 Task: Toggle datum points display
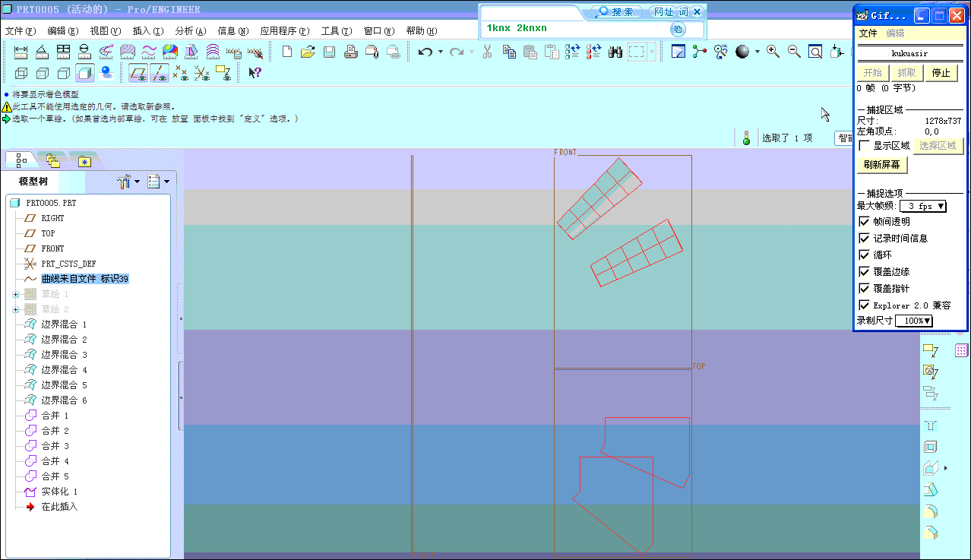(180, 73)
